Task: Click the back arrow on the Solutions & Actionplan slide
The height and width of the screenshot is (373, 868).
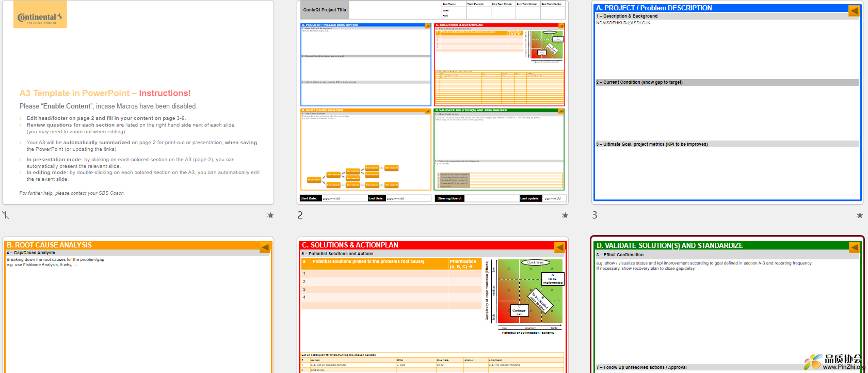Action: click(559, 247)
